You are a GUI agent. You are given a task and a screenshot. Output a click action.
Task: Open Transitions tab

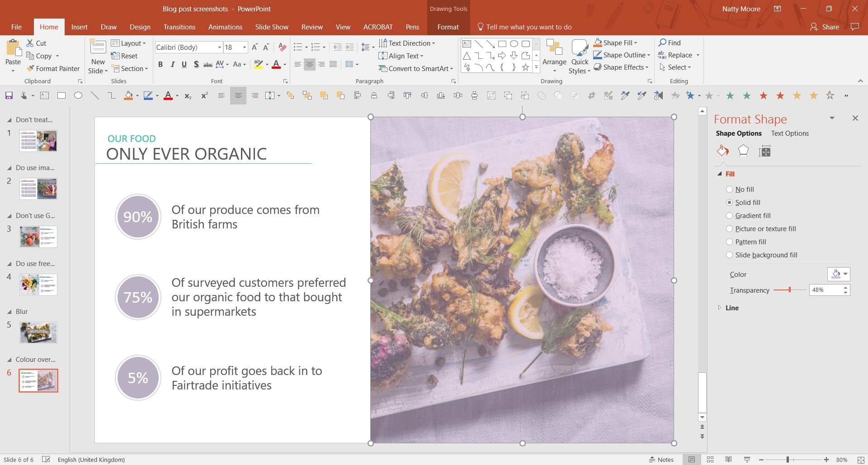(179, 27)
